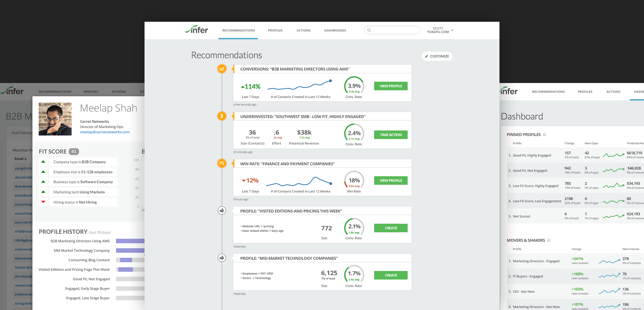Click the B2B Marketing Directors history bar
The image size is (644, 310).
(x=130, y=241)
